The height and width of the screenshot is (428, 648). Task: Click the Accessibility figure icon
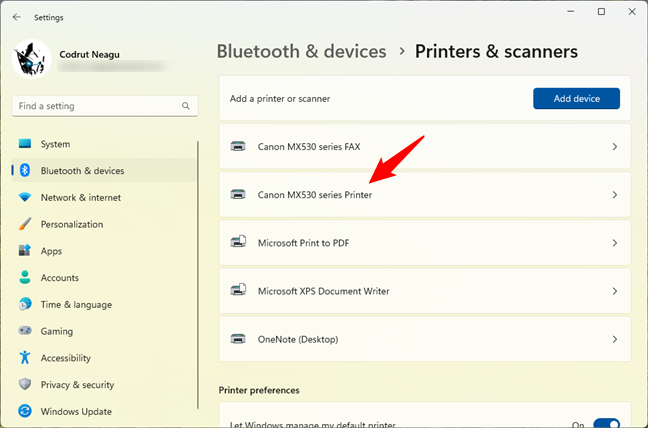point(25,357)
